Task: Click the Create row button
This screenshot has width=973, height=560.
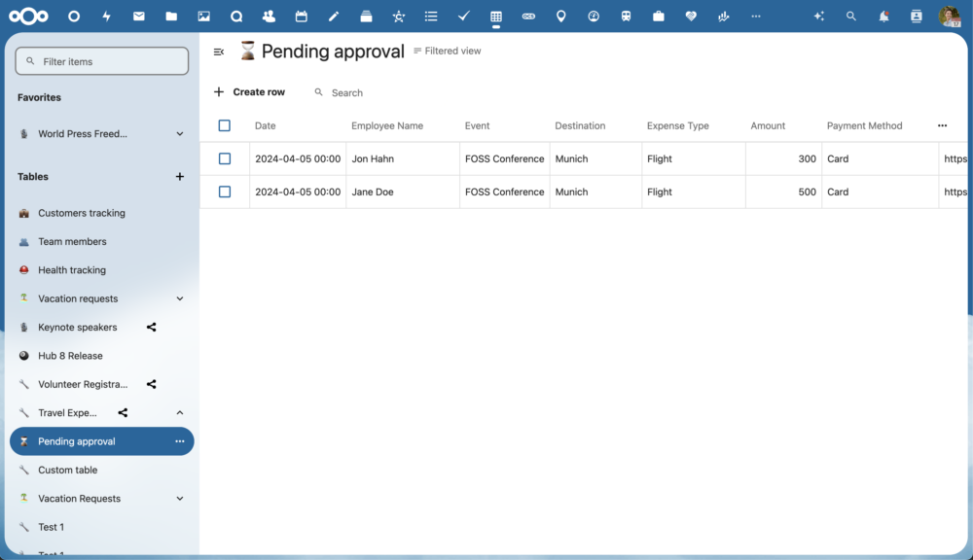Action: (249, 91)
